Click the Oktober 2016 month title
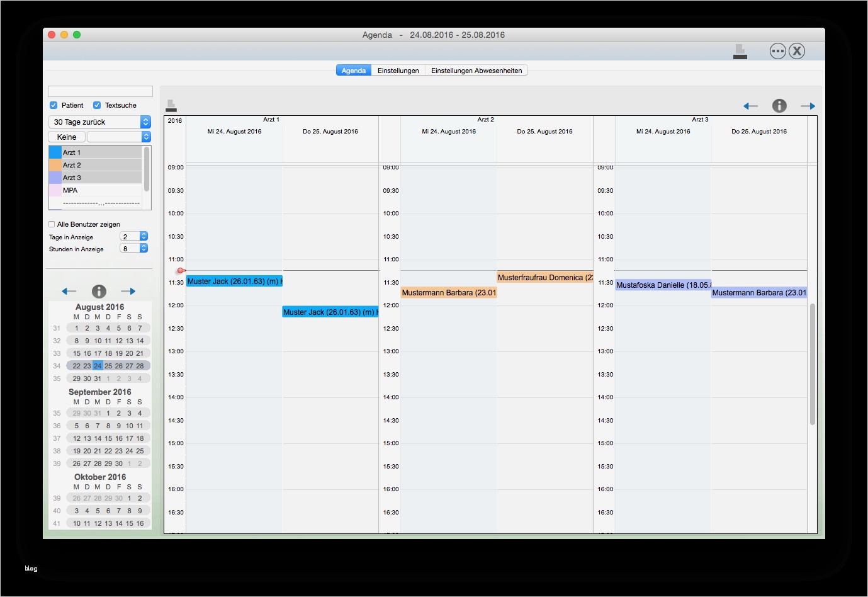 point(100,477)
